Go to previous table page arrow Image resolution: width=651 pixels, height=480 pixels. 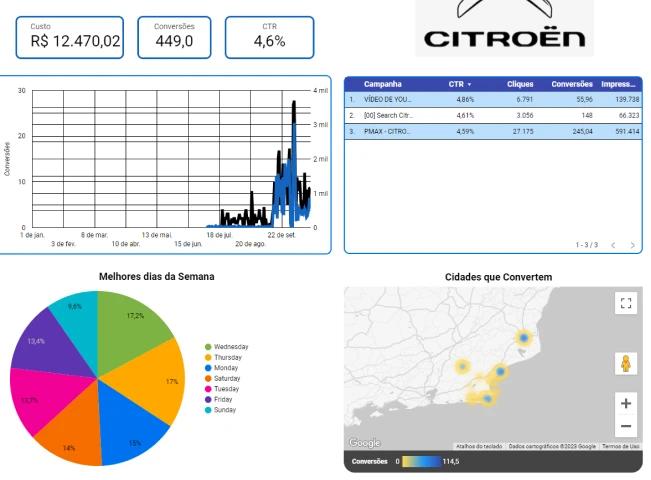coord(613,245)
